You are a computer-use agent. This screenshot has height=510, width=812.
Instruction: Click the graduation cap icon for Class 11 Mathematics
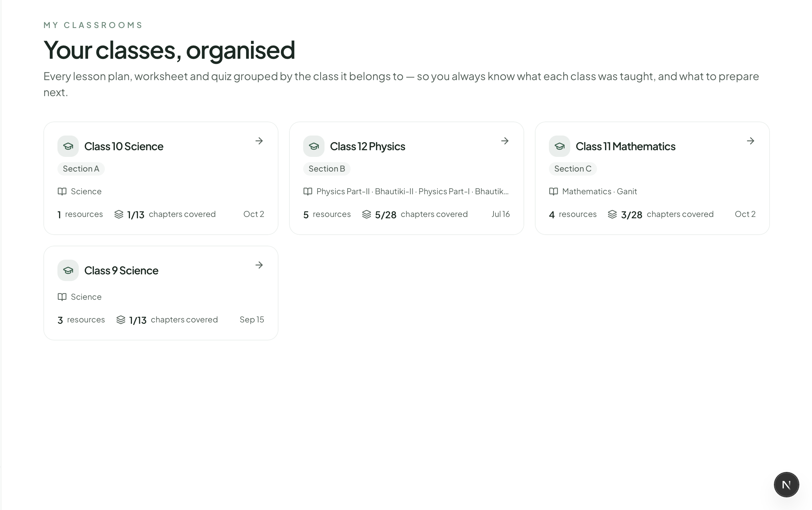(x=560, y=146)
